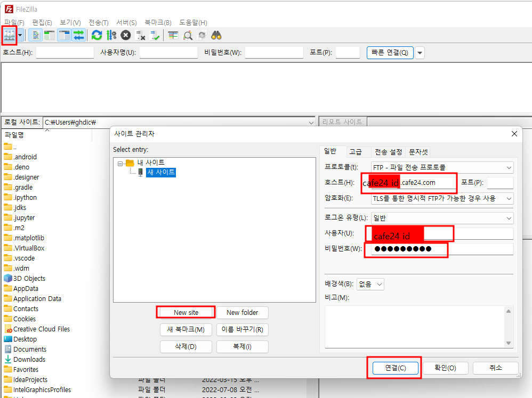Click the 이름 바꾸기(R) button
The height and width of the screenshot is (398, 532).
[x=242, y=329]
